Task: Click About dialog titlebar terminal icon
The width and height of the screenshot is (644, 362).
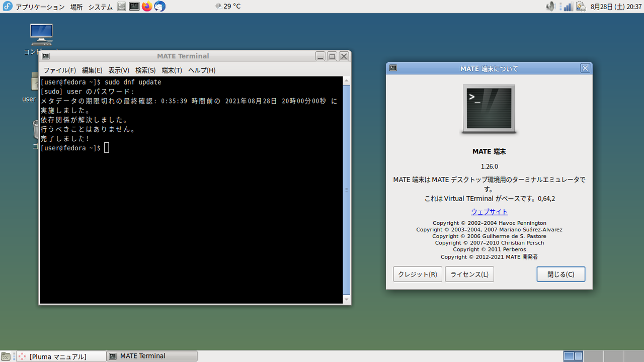Action: (x=393, y=68)
